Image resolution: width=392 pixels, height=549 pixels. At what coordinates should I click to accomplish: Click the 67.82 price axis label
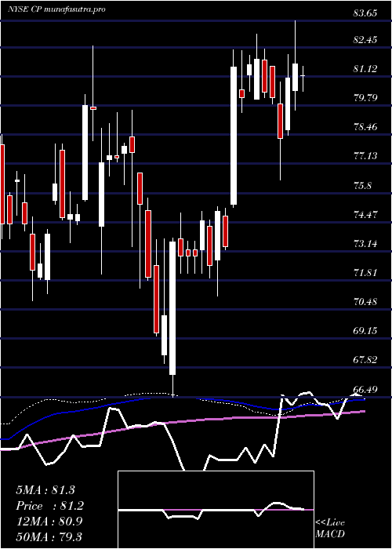tap(365, 359)
